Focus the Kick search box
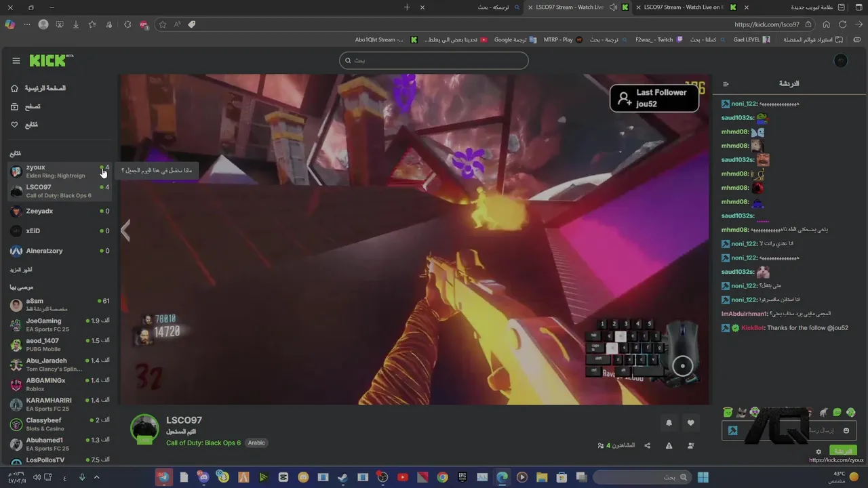 (434, 60)
